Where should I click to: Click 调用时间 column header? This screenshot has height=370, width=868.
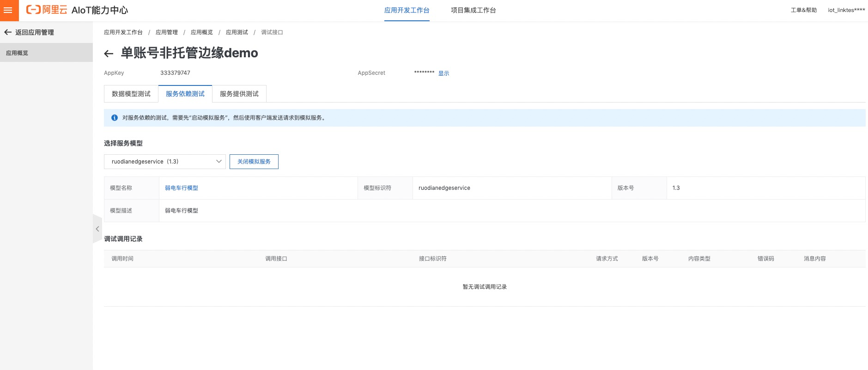(x=122, y=259)
